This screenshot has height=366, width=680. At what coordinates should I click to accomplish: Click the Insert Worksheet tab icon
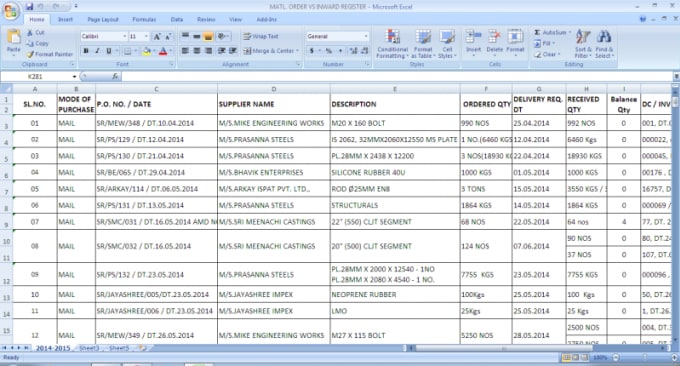coord(142,348)
